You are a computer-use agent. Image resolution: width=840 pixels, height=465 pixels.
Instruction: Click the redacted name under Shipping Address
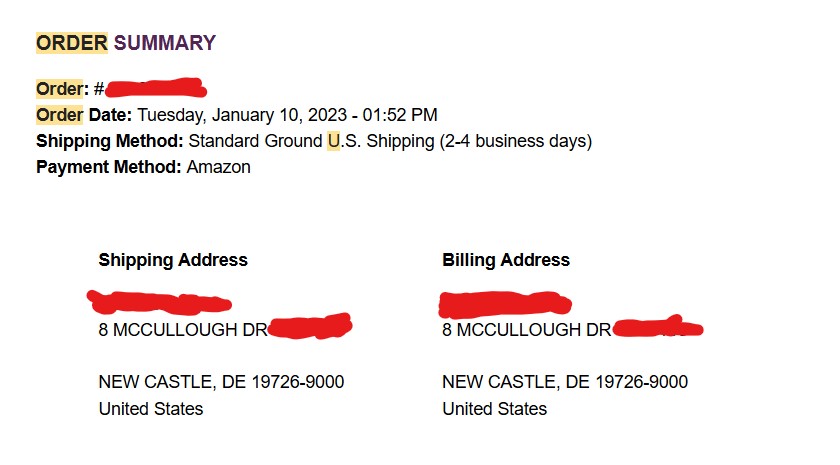(x=160, y=300)
